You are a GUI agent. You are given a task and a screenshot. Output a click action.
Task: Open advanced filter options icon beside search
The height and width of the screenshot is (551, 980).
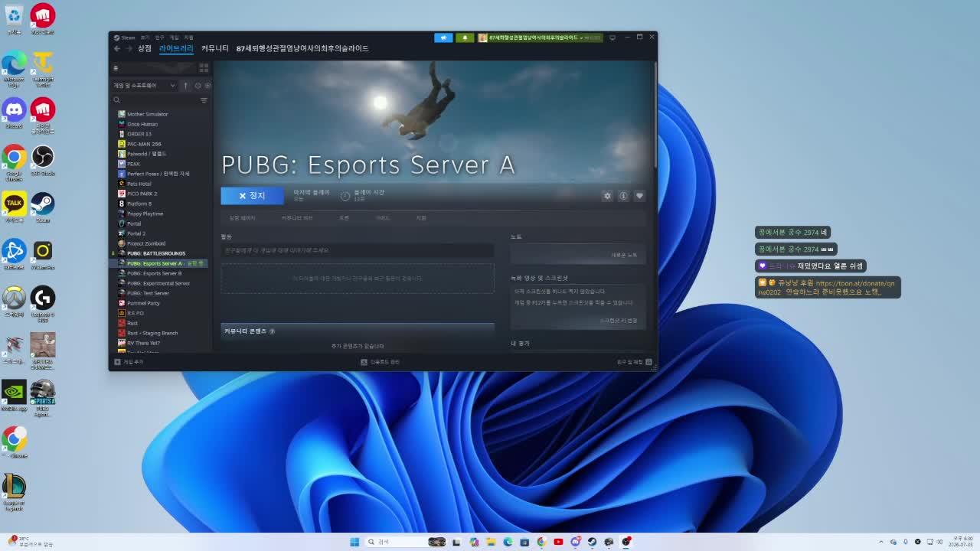[x=204, y=100]
